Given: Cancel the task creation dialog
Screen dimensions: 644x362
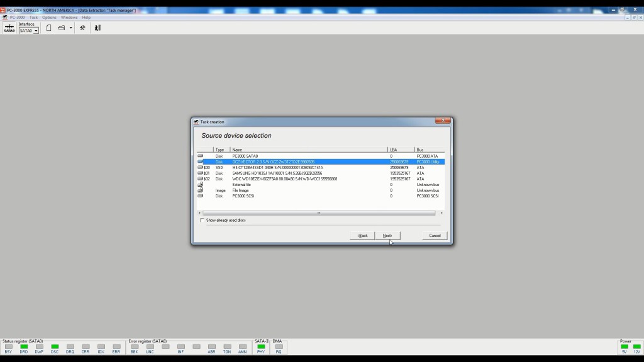Looking at the screenshot, I should click(435, 236).
